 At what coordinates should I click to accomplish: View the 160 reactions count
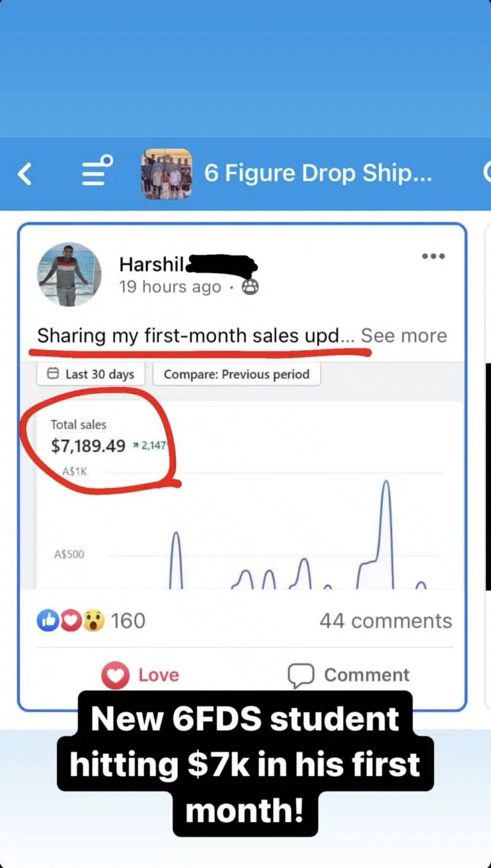click(128, 621)
